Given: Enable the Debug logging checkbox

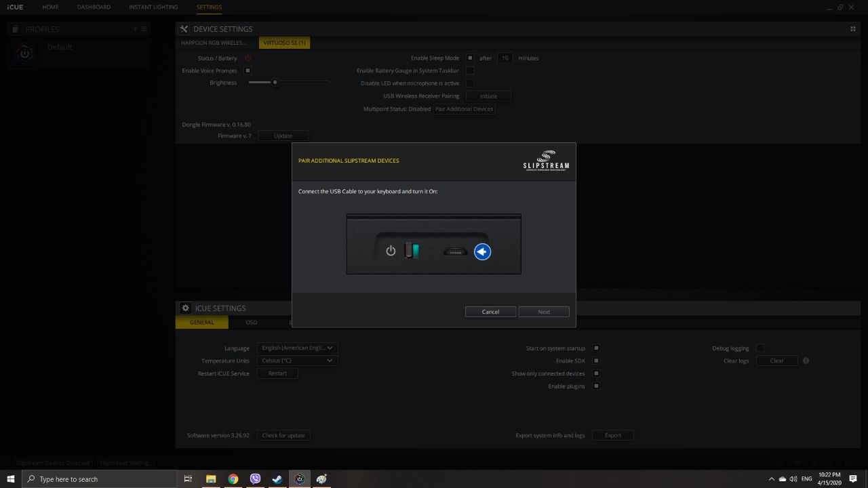Looking at the screenshot, I should [x=760, y=348].
